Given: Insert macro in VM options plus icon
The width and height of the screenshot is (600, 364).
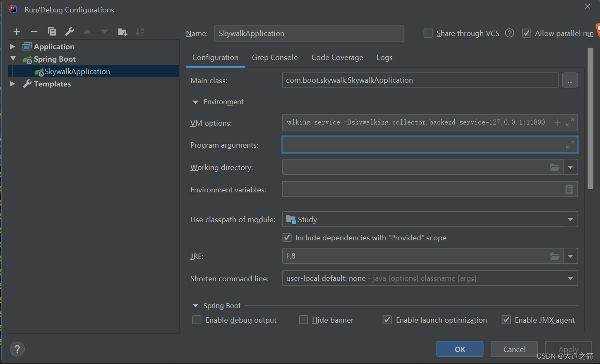Looking at the screenshot, I should coord(557,122).
